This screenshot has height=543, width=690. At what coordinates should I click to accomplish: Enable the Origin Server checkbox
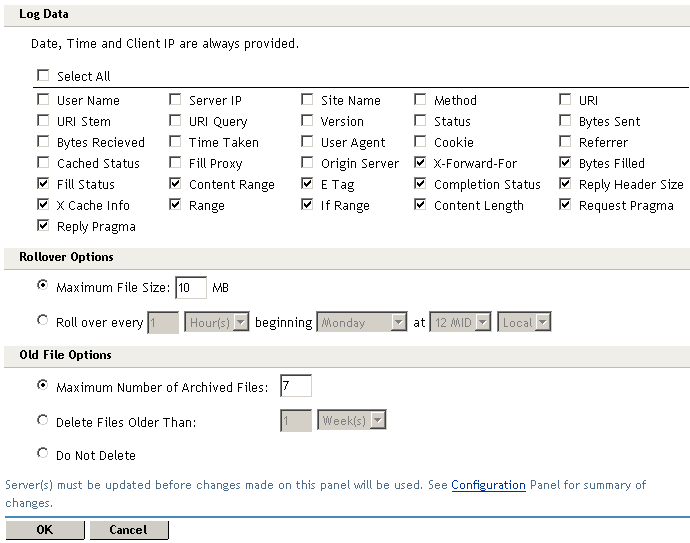pos(307,162)
